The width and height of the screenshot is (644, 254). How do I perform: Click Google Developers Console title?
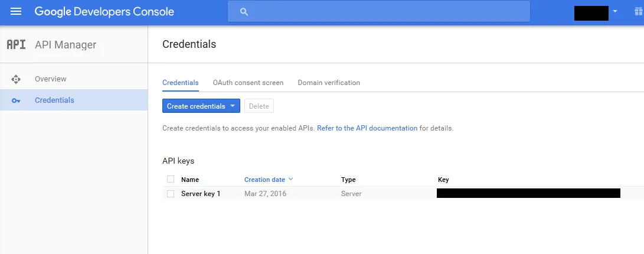[x=104, y=11]
